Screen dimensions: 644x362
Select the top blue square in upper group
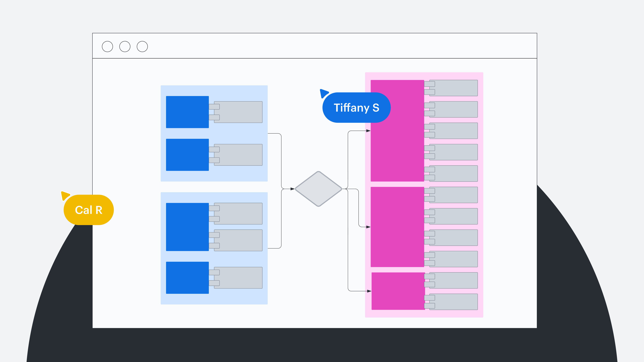(x=187, y=112)
